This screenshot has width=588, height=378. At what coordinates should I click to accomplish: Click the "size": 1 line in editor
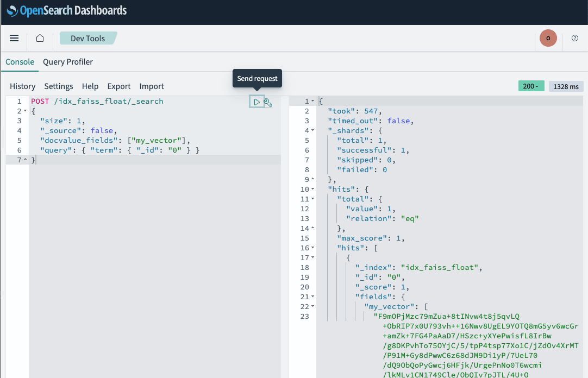[x=62, y=121]
